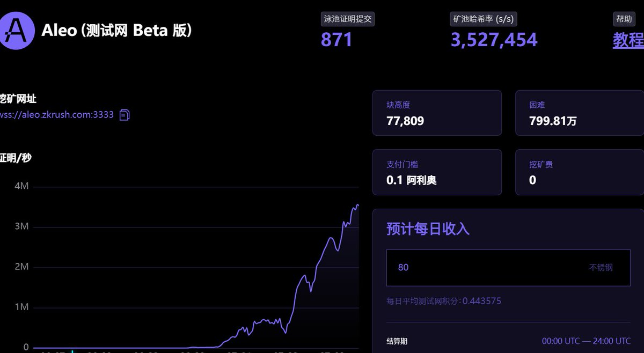Image resolution: width=644 pixels, height=353 pixels.
Task: Select the 困难 799.81万 stat card
Action: pos(579,113)
